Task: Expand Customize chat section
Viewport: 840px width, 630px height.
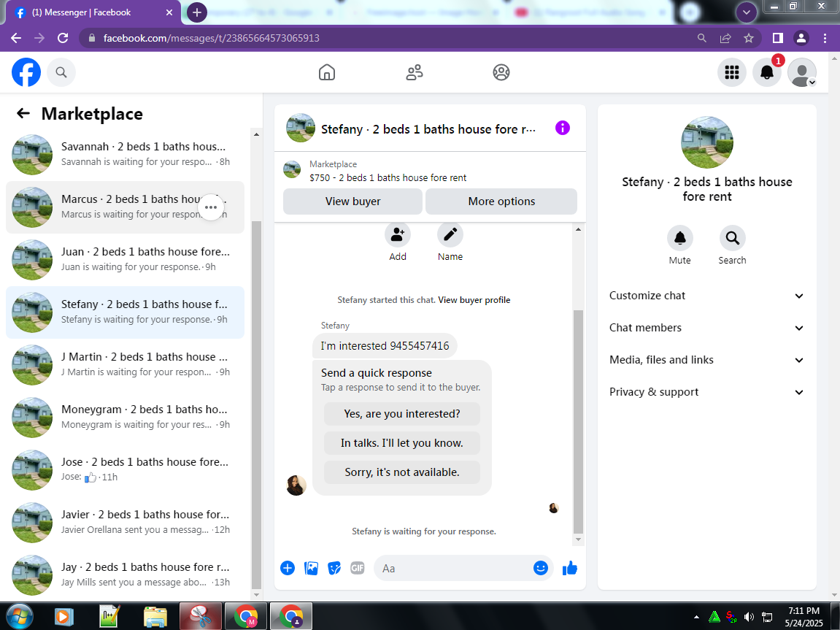Action: (x=706, y=296)
